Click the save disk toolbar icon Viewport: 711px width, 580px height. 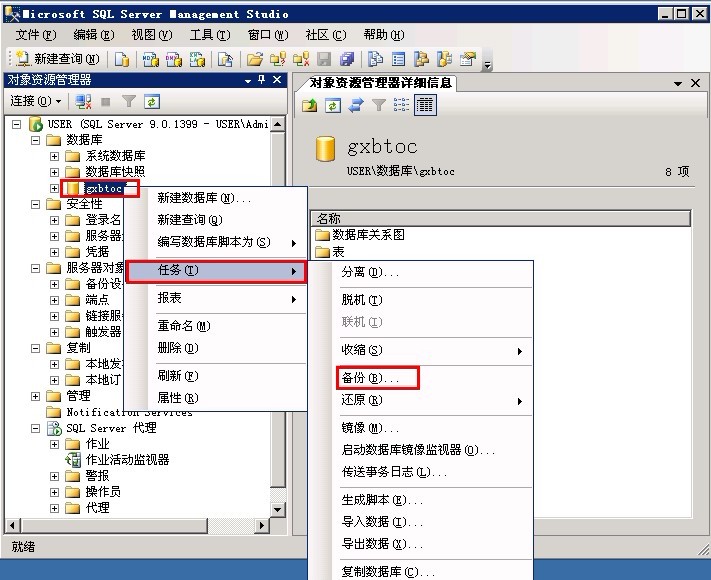pos(324,59)
